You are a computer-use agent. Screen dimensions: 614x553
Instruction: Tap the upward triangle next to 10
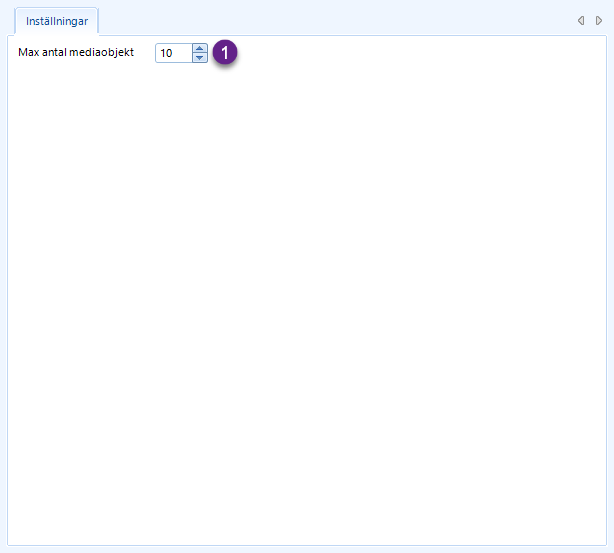pyautogui.click(x=200, y=49)
